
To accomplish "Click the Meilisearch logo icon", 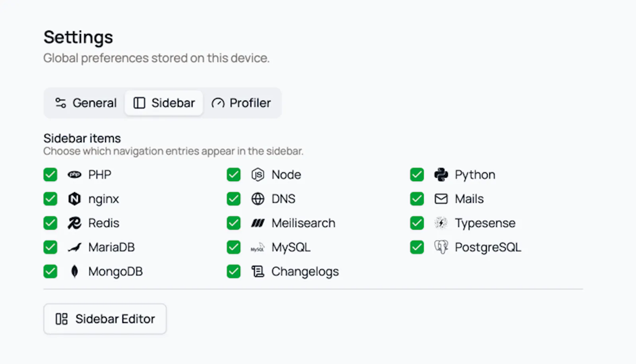I will (258, 223).
